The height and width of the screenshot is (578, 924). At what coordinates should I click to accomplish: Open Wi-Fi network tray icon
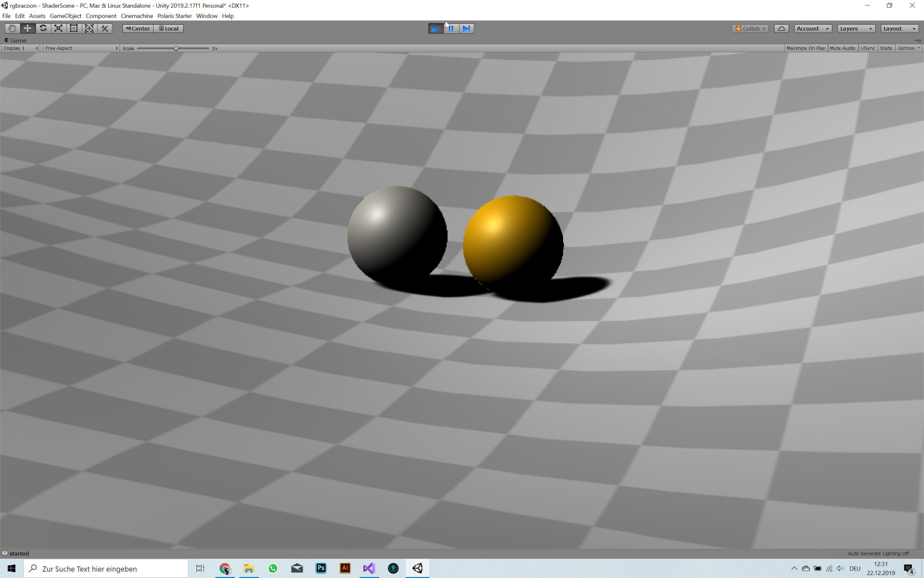tap(829, 568)
